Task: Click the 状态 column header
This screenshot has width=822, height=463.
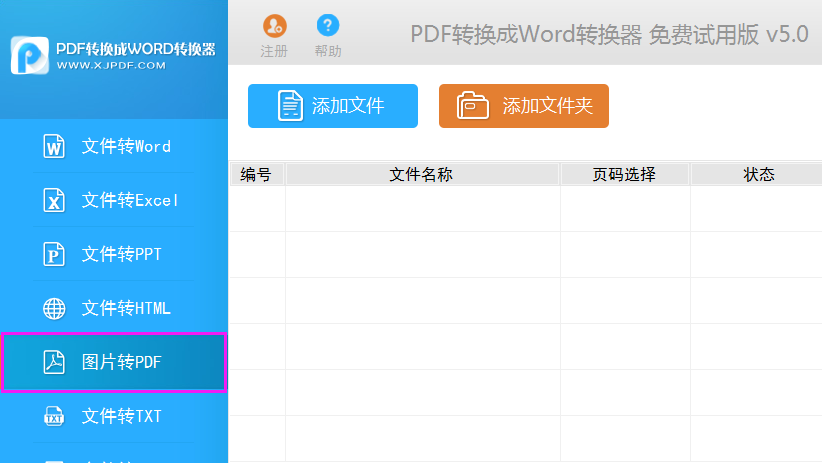Action: (x=756, y=175)
